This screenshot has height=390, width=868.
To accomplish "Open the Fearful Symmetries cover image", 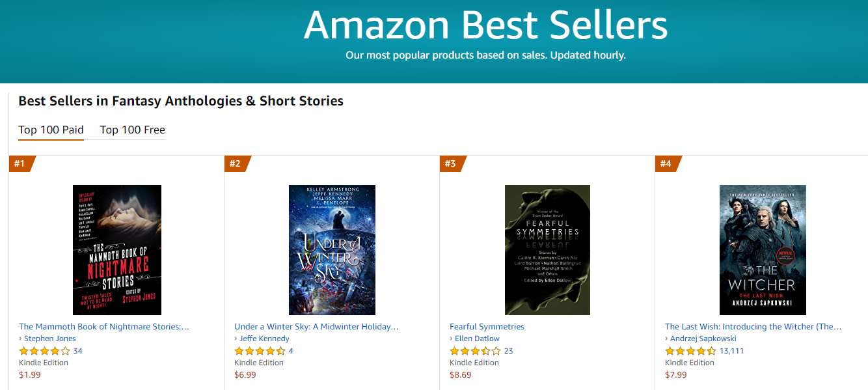I will [x=547, y=250].
